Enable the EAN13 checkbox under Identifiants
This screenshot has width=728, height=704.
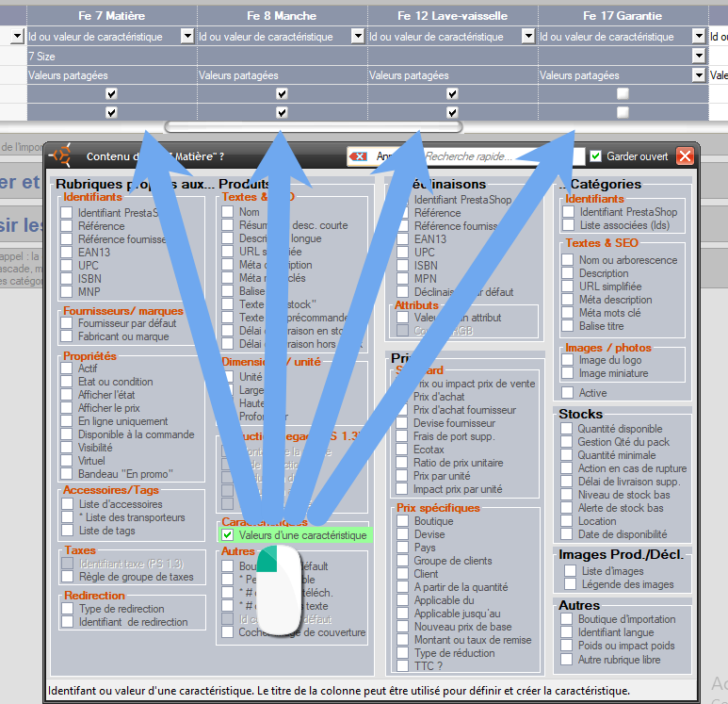click(66, 253)
